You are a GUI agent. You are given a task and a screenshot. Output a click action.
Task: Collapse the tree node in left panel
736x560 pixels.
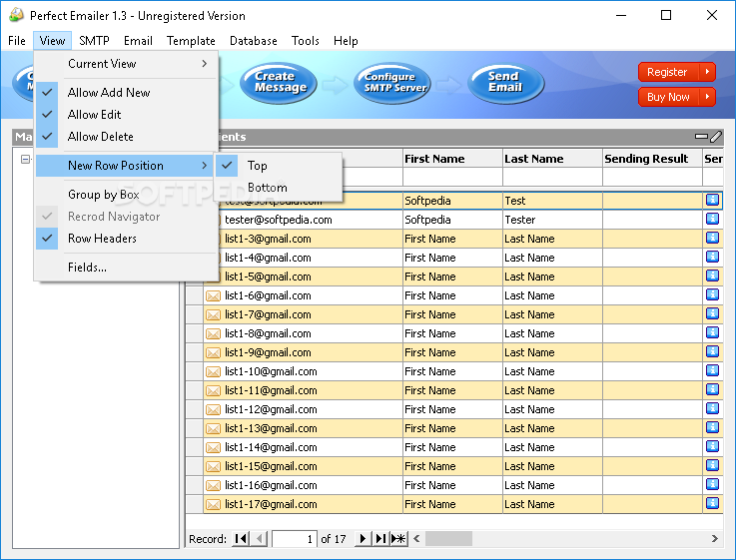(x=26, y=160)
